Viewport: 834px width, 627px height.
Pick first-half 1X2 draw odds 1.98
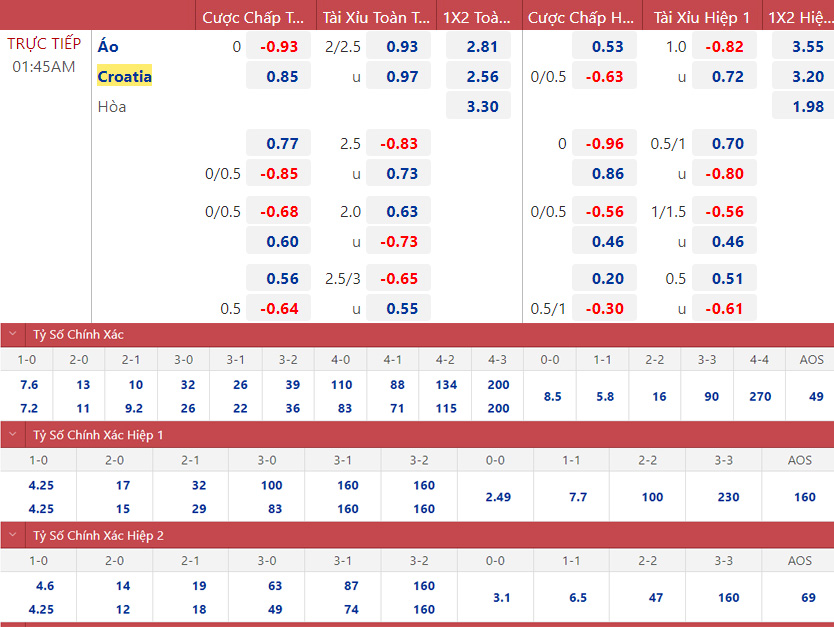click(807, 107)
